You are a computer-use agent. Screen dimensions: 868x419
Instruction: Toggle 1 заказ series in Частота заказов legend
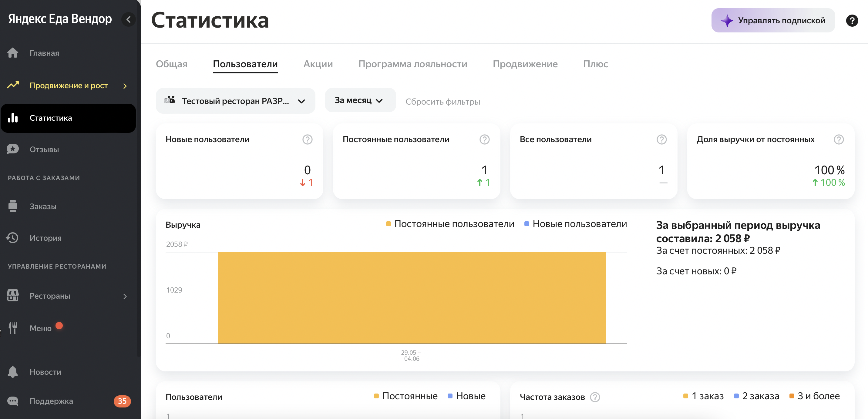(x=703, y=396)
